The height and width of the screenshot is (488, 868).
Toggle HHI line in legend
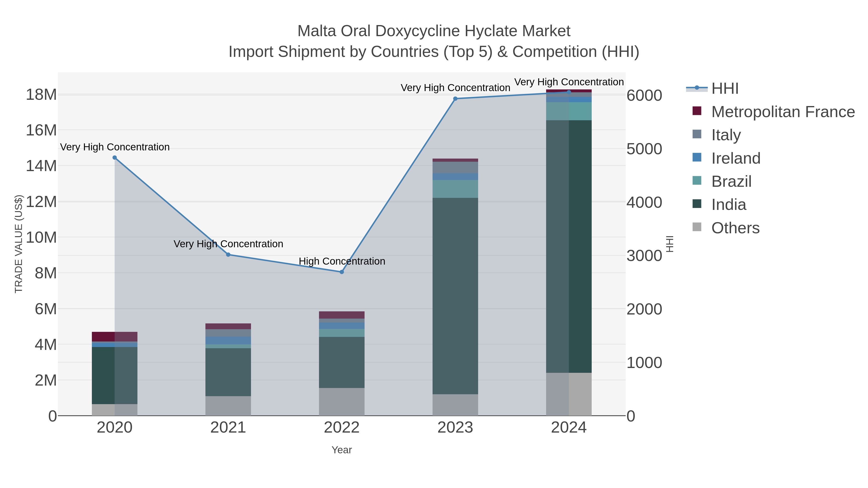(x=712, y=89)
